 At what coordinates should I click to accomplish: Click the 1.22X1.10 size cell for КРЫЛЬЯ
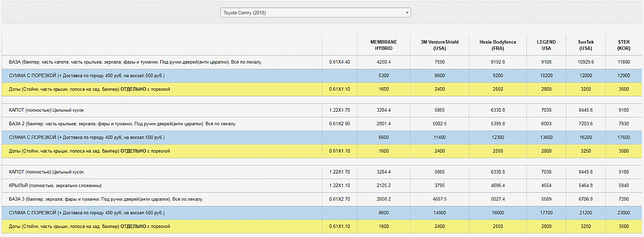[x=339, y=185]
